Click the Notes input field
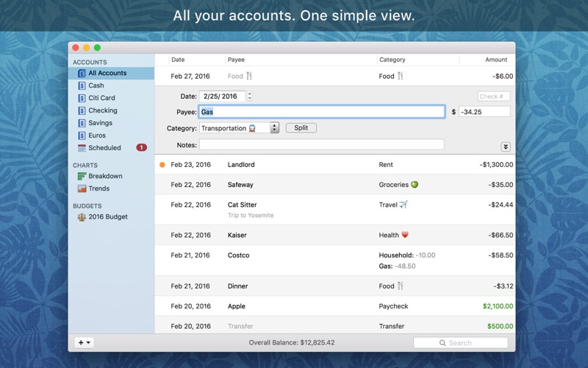 [321, 145]
